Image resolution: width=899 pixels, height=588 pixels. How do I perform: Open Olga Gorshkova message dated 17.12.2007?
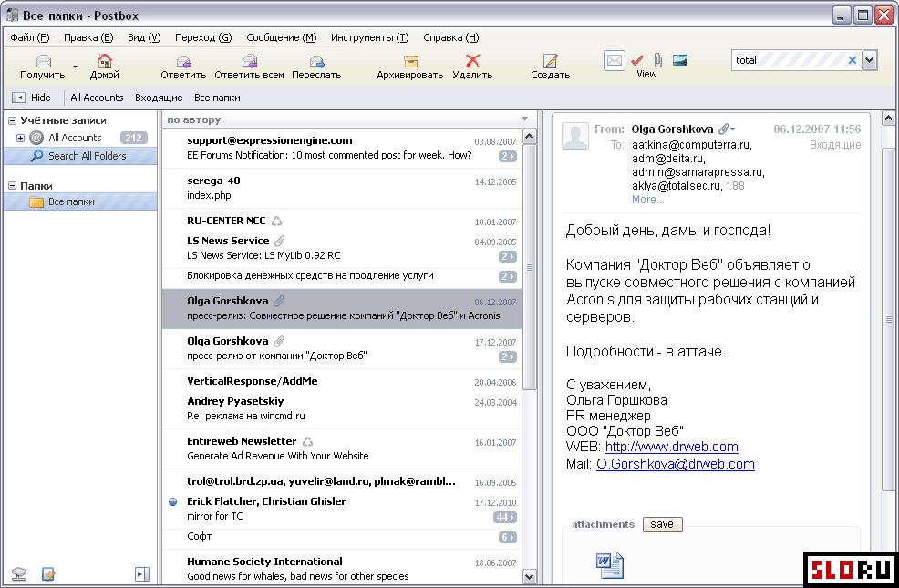(x=342, y=348)
